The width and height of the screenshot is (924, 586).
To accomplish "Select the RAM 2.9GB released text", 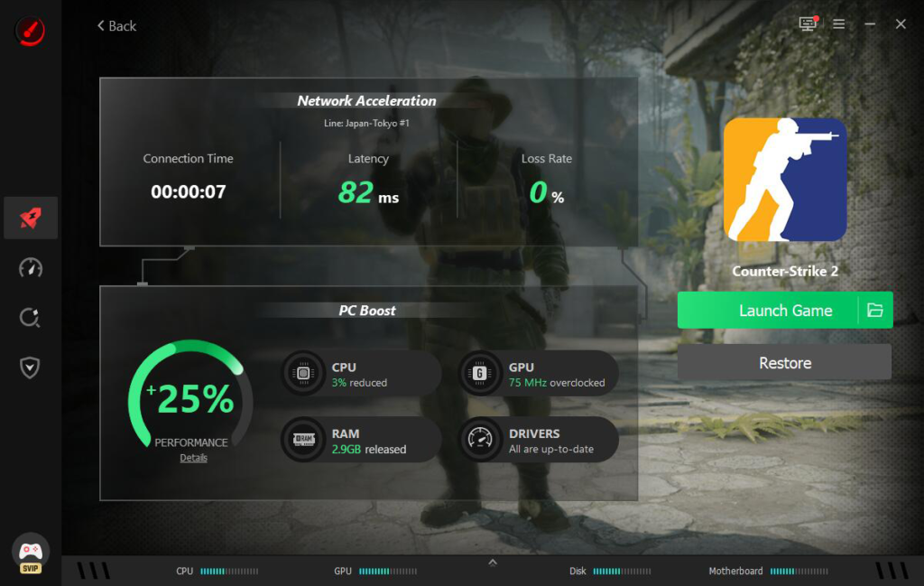I will click(x=369, y=450).
